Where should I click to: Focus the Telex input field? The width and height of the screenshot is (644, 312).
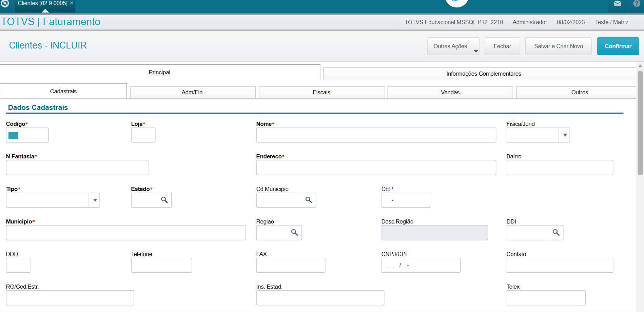point(546,298)
